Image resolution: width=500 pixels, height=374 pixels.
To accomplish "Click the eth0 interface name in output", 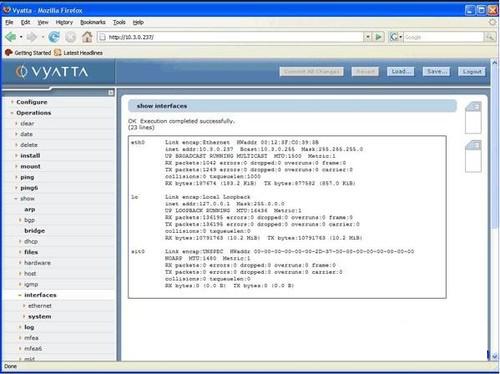I will pyautogui.click(x=138, y=143).
